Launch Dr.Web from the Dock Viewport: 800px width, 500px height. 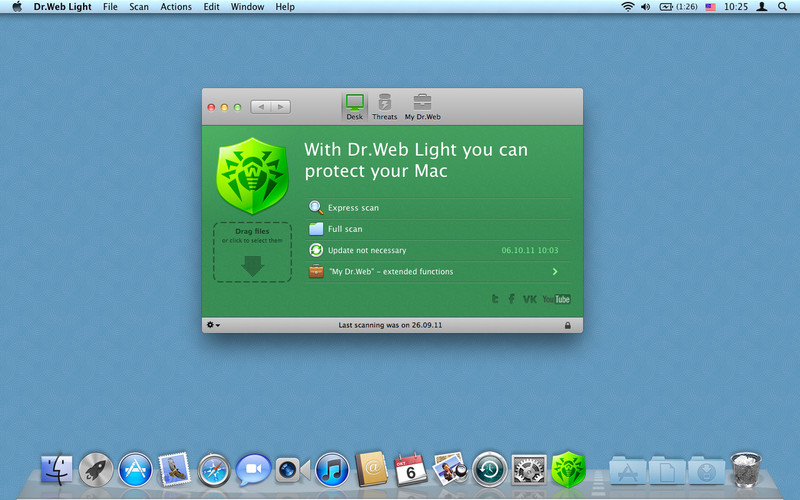pos(569,468)
